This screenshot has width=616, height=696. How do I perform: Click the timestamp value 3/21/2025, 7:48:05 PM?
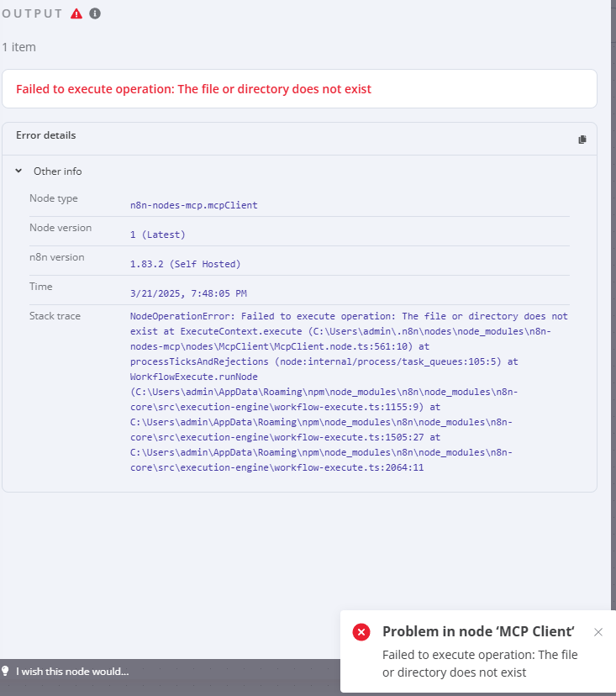tap(188, 293)
